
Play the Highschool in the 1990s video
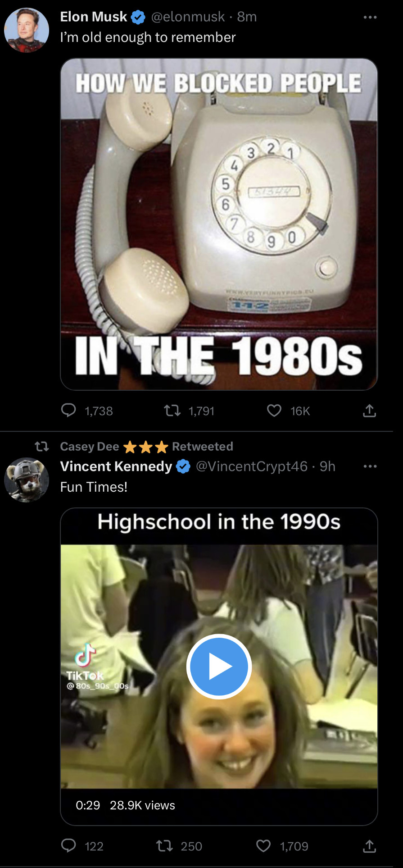click(219, 666)
